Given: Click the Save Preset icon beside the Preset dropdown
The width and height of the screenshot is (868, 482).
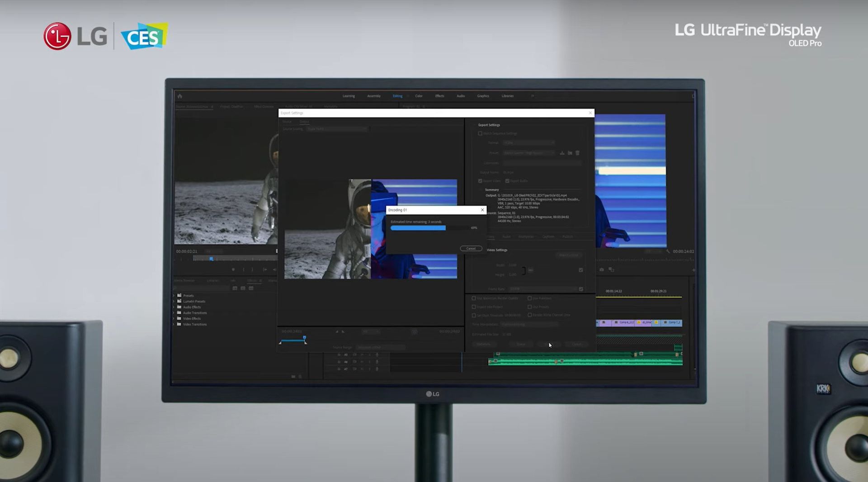Looking at the screenshot, I should click(562, 153).
